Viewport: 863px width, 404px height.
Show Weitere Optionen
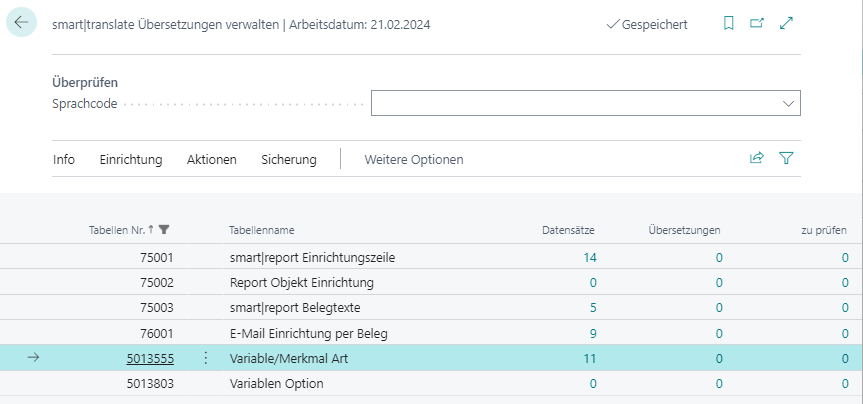[x=413, y=159]
